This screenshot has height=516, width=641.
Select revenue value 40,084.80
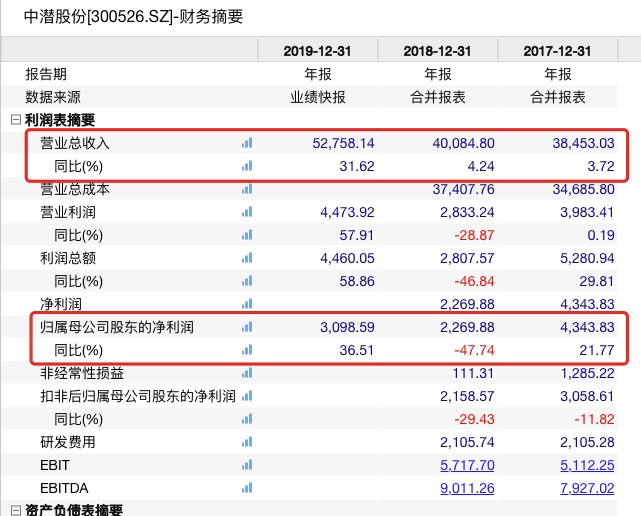tap(464, 143)
